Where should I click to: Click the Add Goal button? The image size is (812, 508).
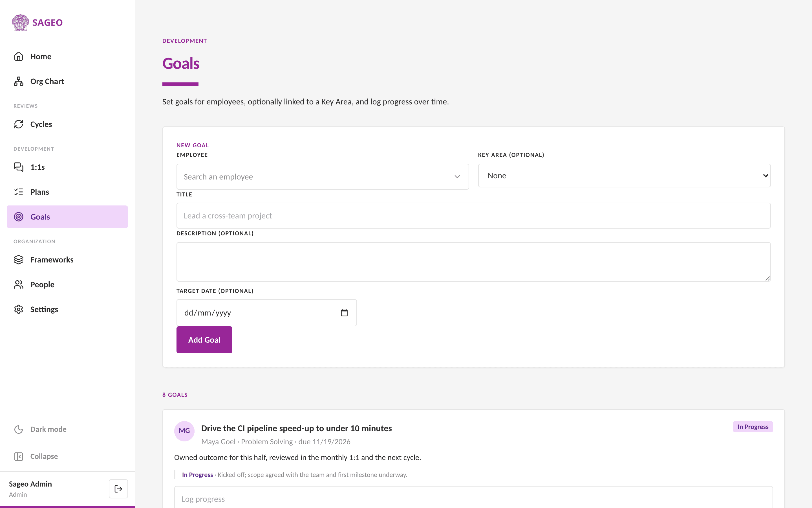204,340
